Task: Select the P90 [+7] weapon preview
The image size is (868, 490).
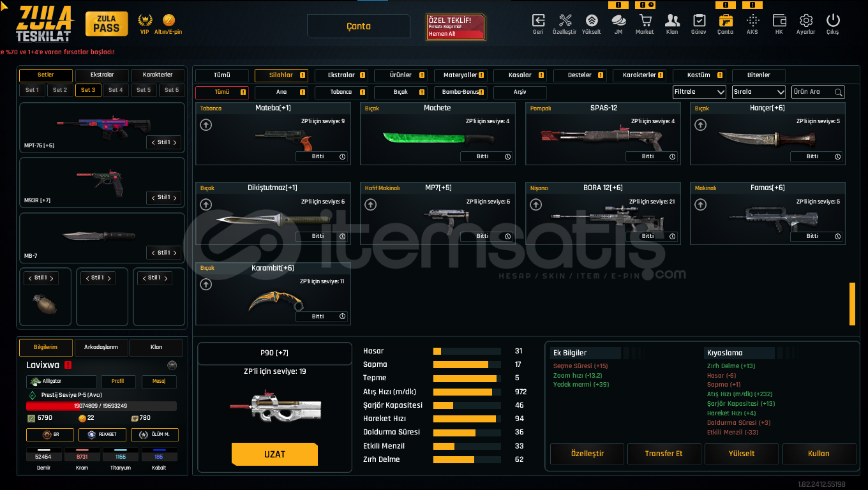Action: click(x=275, y=406)
